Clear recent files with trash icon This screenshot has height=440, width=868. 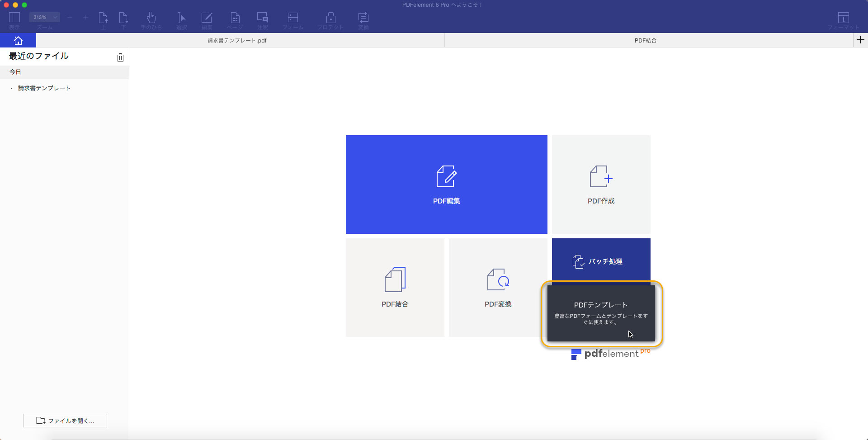pos(120,57)
